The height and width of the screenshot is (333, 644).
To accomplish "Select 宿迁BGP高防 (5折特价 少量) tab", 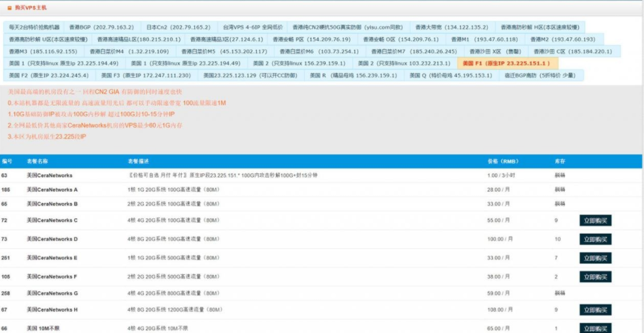I will click(x=541, y=76).
